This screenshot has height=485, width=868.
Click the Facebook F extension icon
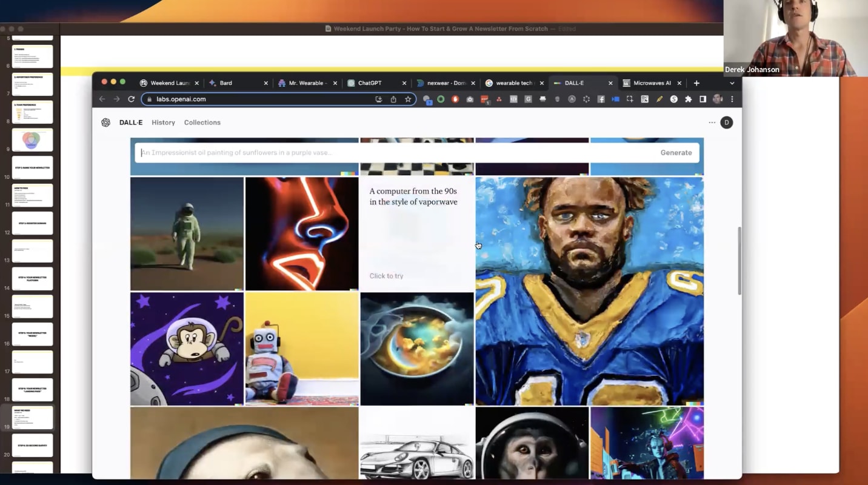601,99
